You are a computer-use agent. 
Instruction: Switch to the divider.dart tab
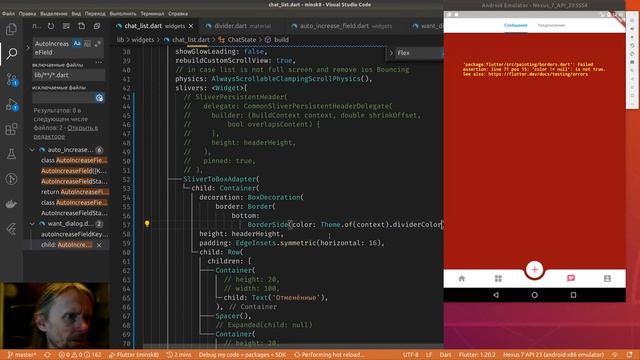(x=238, y=26)
